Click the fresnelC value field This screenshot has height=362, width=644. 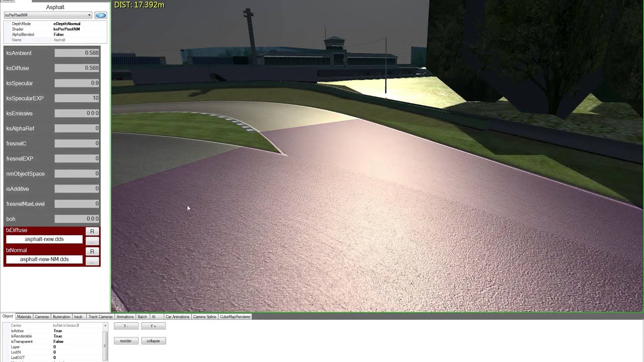pos(77,143)
